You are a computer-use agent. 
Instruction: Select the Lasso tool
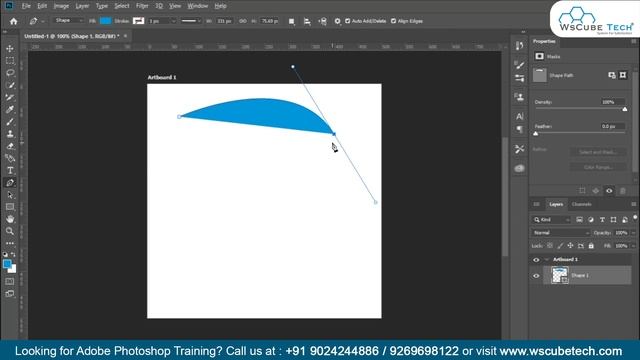point(10,73)
